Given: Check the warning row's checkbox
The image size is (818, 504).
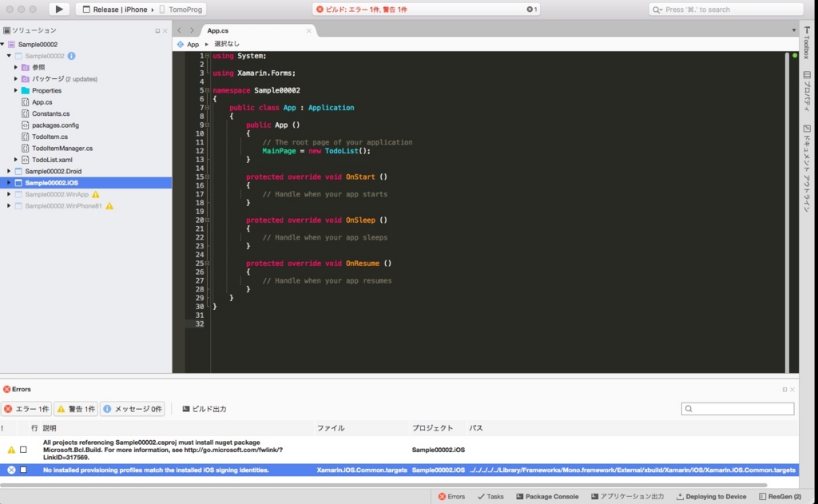Looking at the screenshot, I should (23, 449).
